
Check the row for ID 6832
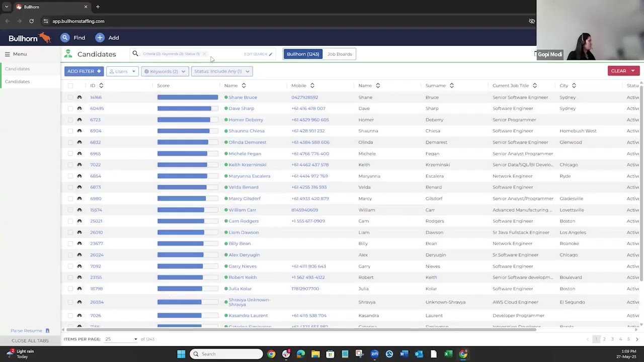[x=70, y=142]
